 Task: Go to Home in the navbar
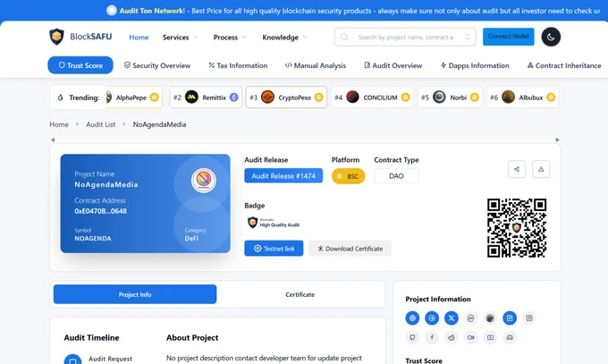click(x=139, y=38)
